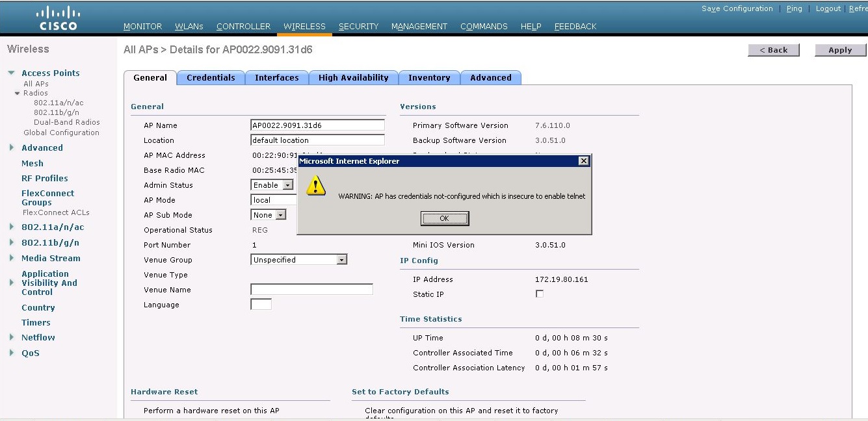Switch to the Credentials tab
The image size is (868, 421).
[211, 77]
